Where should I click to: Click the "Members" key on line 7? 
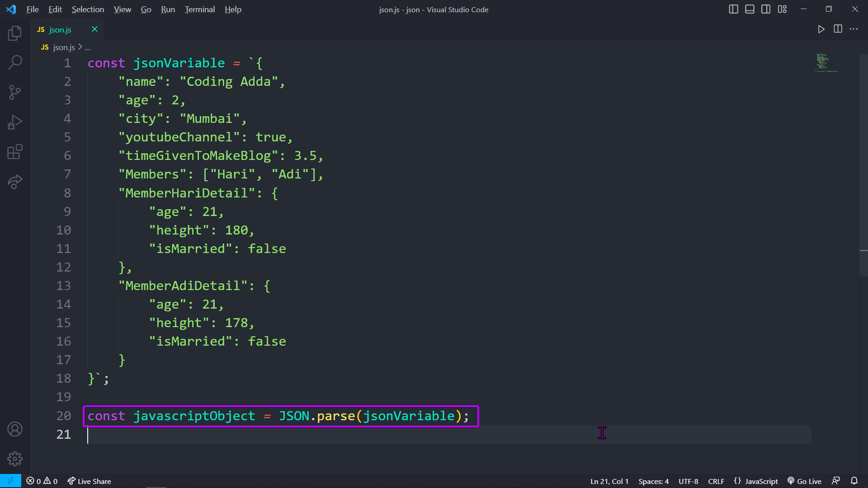pyautogui.click(x=152, y=174)
